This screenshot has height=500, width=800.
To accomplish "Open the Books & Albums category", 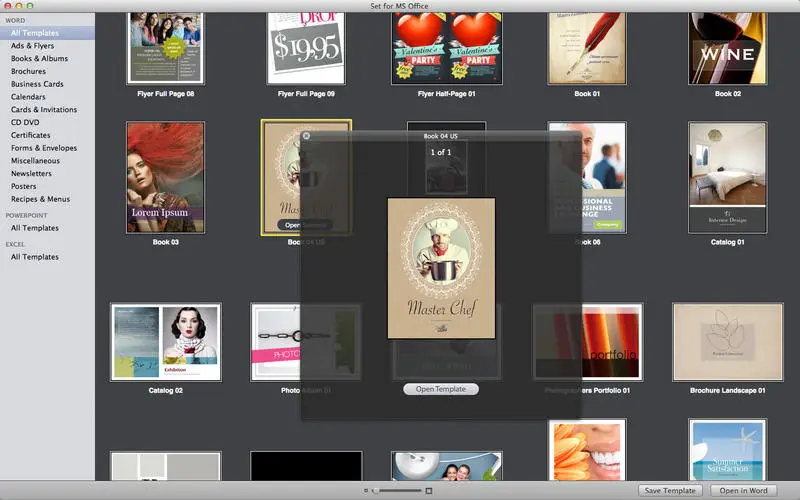I will click(x=40, y=58).
